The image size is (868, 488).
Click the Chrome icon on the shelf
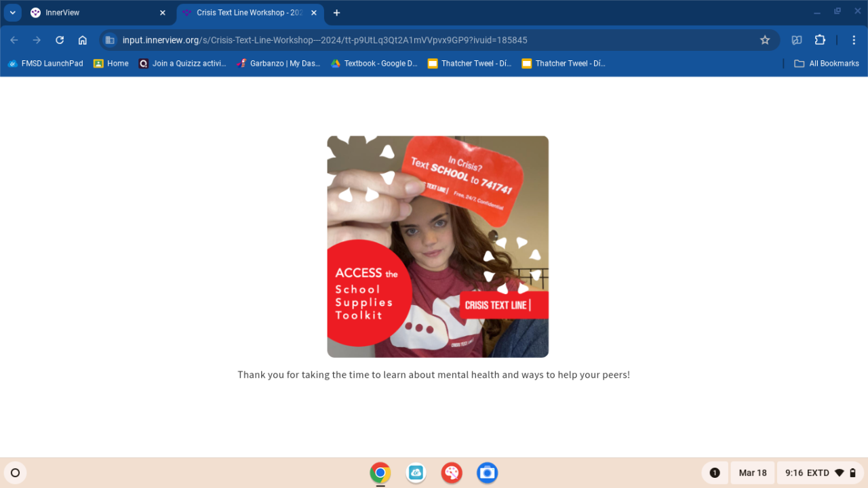(x=380, y=473)
